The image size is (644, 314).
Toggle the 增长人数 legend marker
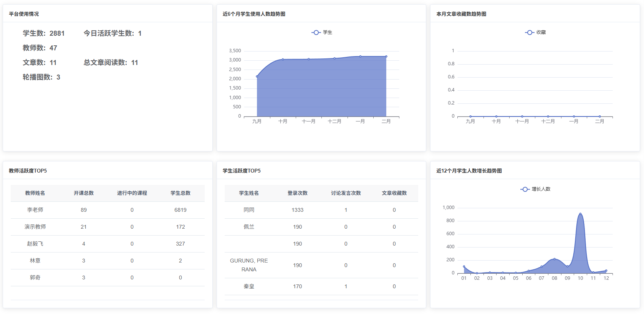tap(525, 189)
